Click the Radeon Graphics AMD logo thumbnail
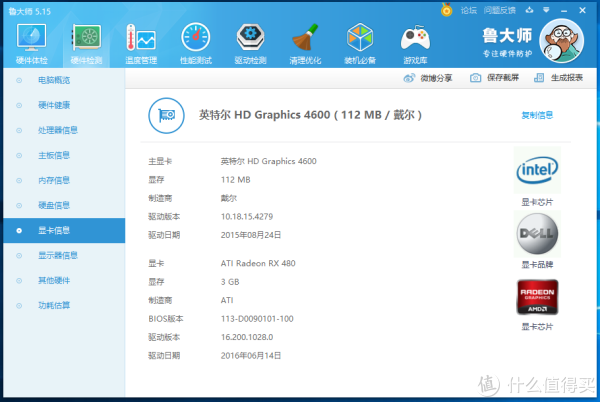 (x=537, y=297)
